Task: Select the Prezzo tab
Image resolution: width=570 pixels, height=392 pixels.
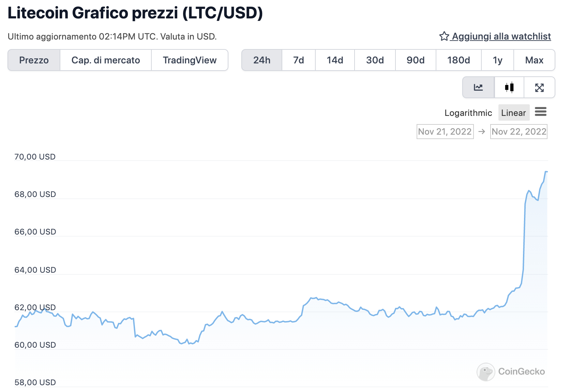Action: (34, 60)
